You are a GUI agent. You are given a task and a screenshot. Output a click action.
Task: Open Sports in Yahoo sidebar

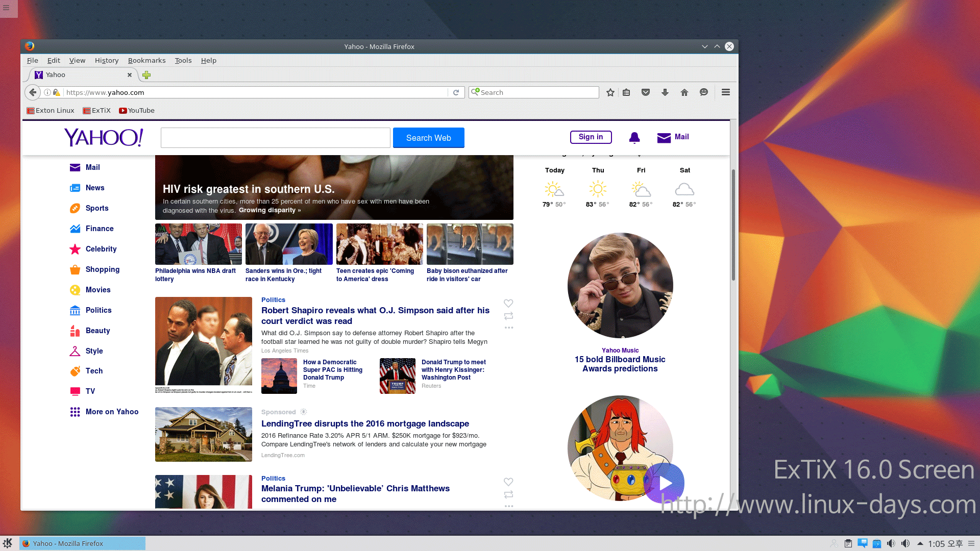pos(89,208)
